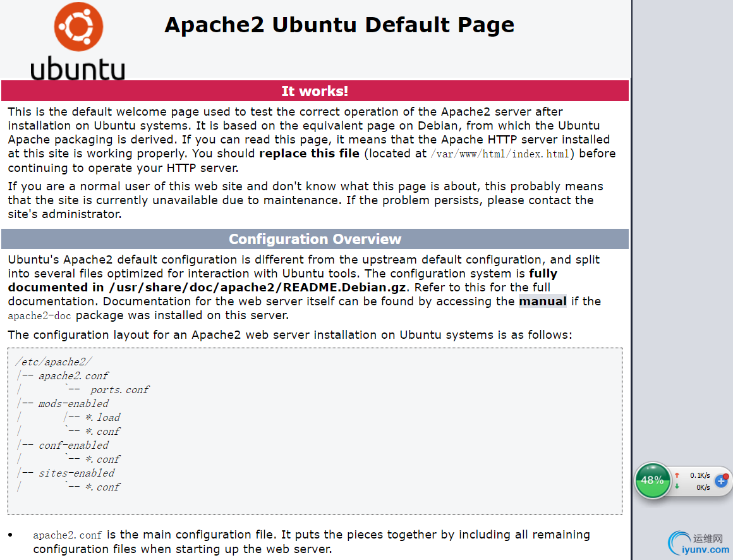This screenshot has width=733, height=560.
Task: Click the green 48% memory ball
Action: click(x=652, y=480)
